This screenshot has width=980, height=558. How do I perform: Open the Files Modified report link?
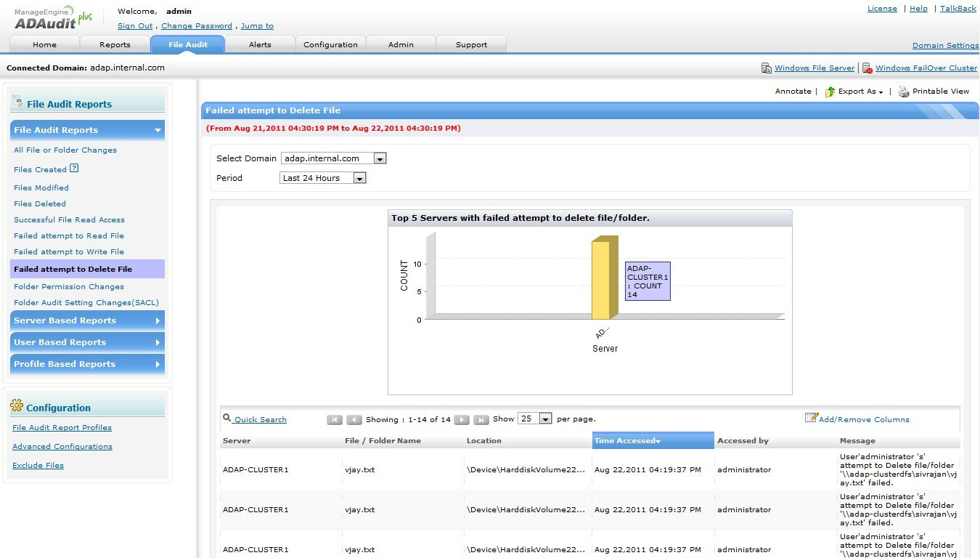pos(41,187)
